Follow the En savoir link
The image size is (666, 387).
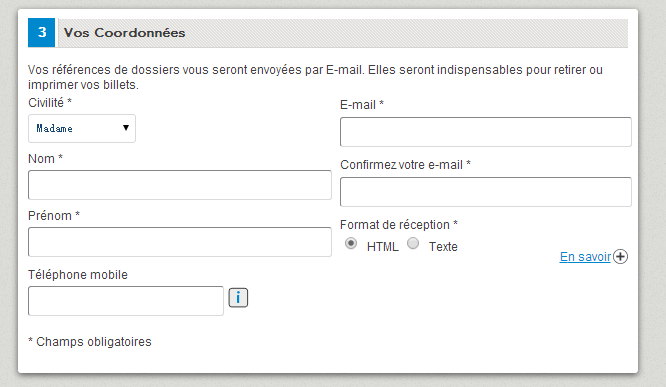tap(585, 257)
